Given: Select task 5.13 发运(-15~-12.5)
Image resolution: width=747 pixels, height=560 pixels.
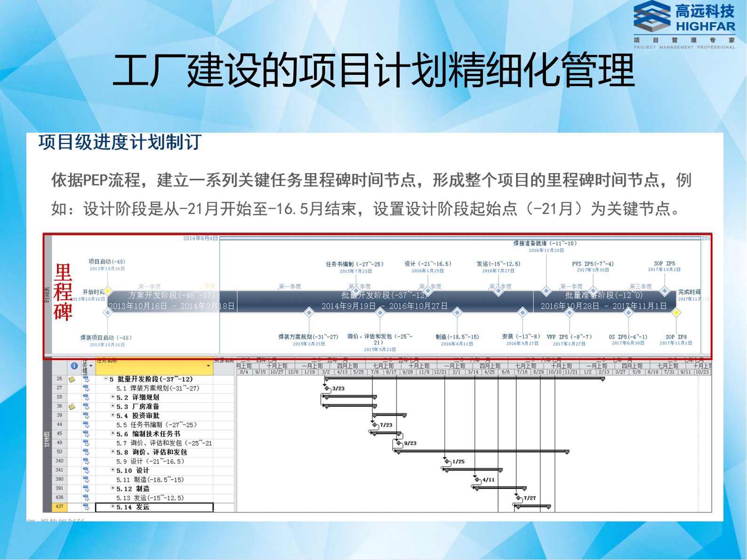Looking at the screenshot, I should coord(150,498).
